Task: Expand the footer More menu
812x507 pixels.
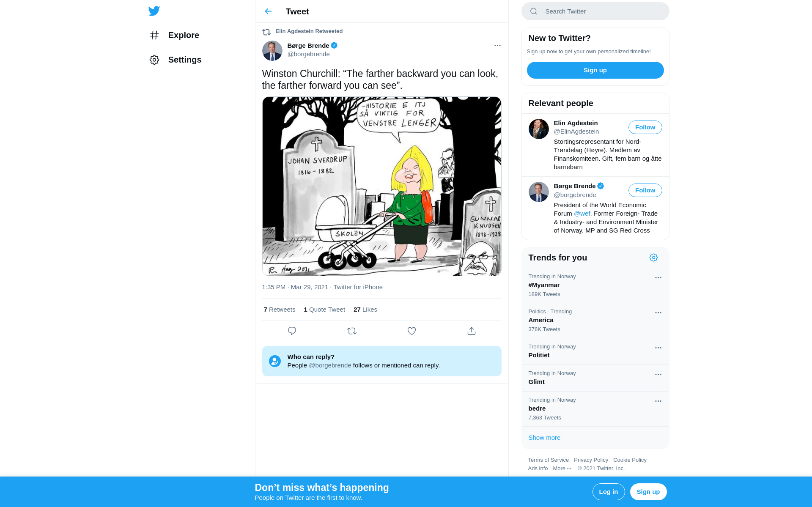Action: click(x=562, y=469)
